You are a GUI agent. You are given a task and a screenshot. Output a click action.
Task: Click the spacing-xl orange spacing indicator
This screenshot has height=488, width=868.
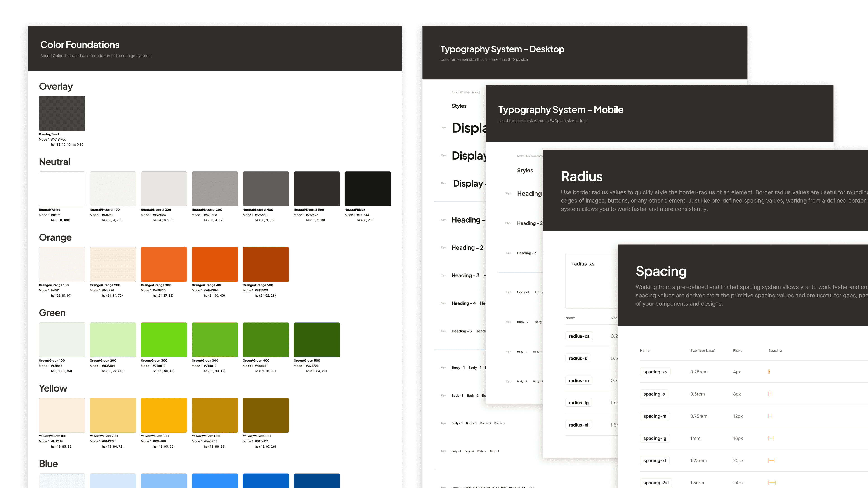tap(771, 460)
